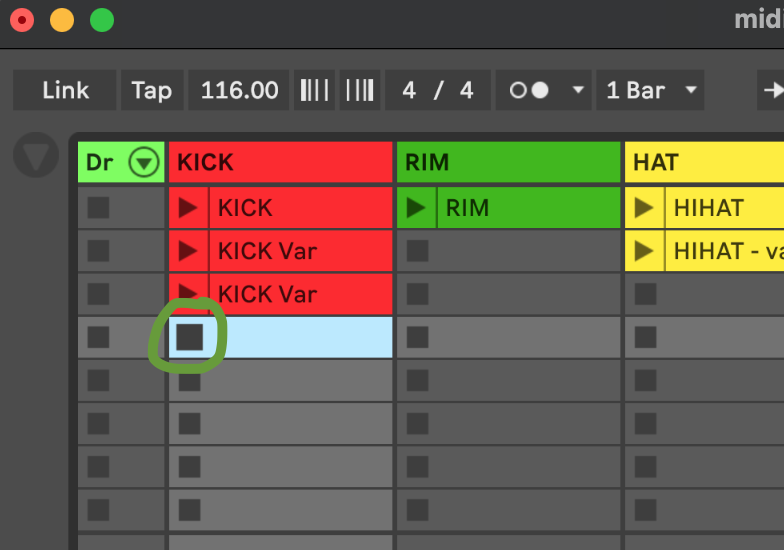This screenshot has height=550, width=784.
Task: Launch the RIM clip
Action: [416, 208]
